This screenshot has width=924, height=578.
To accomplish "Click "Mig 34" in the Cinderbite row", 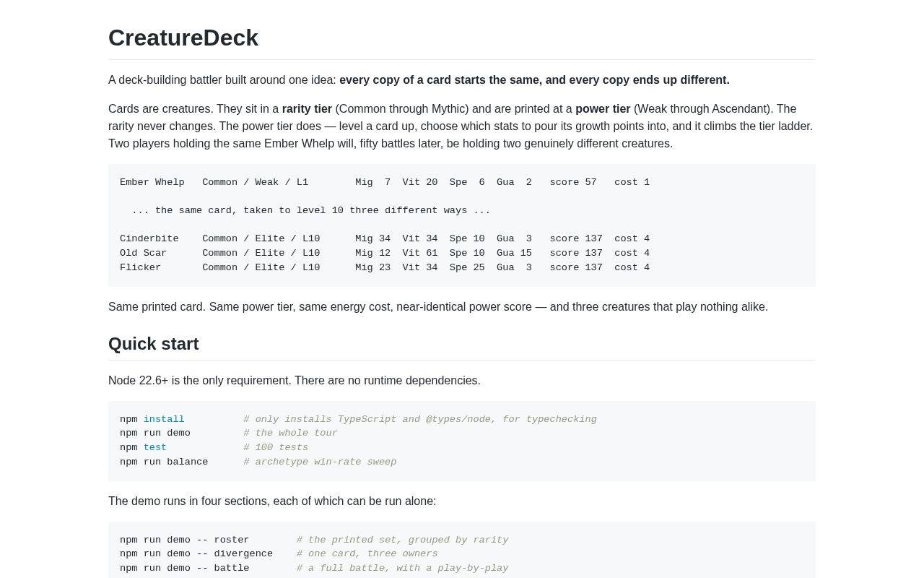I will [373, 239].
